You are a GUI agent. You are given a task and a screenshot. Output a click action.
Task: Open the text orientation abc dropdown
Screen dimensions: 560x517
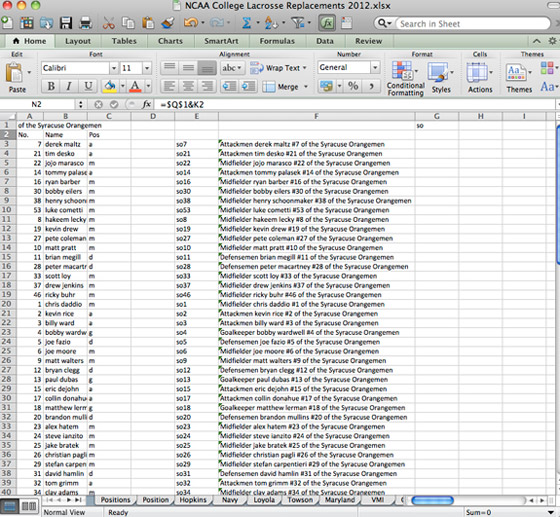pos(231,67)
